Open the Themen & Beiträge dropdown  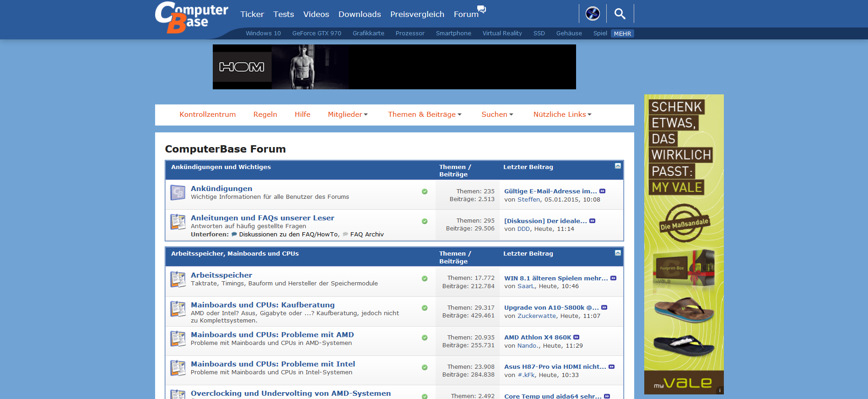[425, 115]
